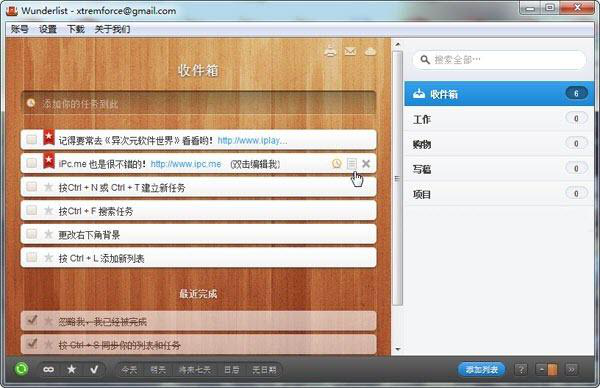Filter tasks by 日后

[232, 370]
